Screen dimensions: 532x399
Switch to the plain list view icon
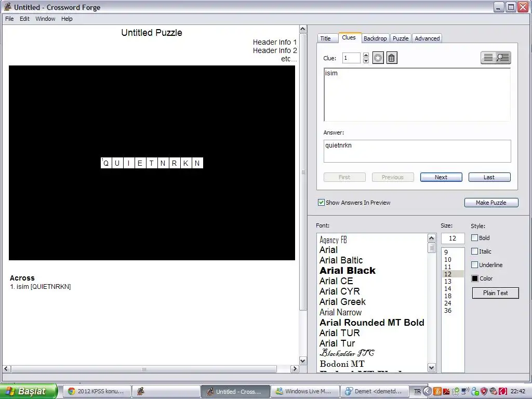point(488,58)
